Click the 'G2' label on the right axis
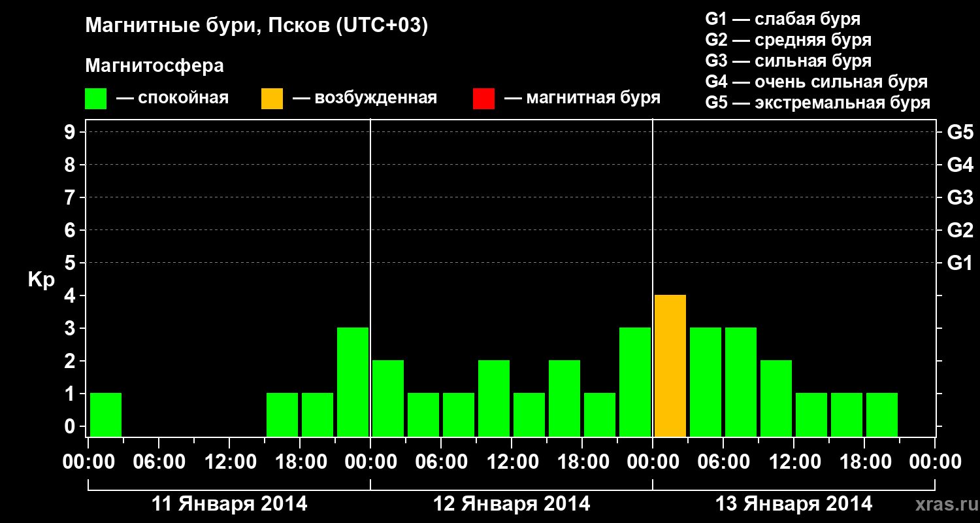 click(960, 230)
